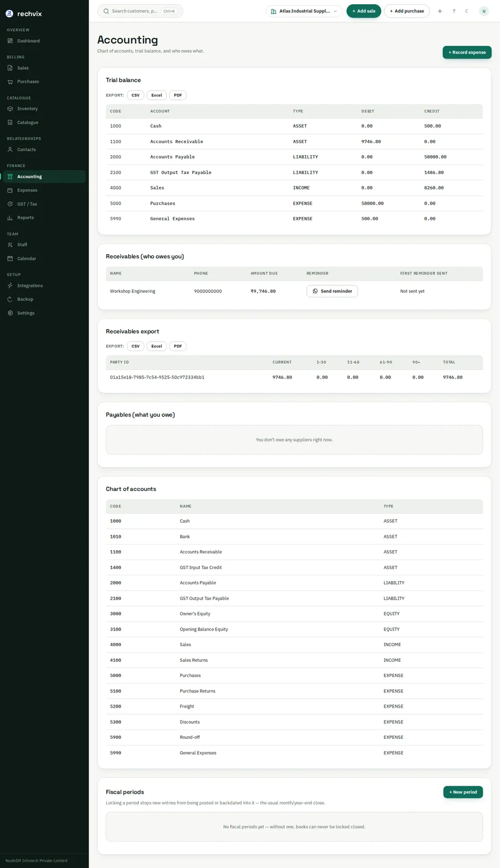Click Sales credit value 8260.00

click(434, 187)
